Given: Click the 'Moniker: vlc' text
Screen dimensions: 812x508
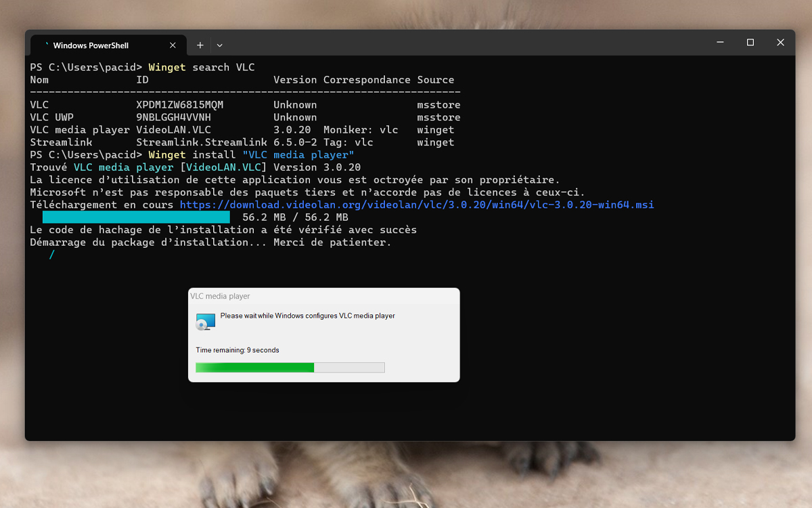Looking at the screenshot, I should pyautogui.click(x=361, y=130).
